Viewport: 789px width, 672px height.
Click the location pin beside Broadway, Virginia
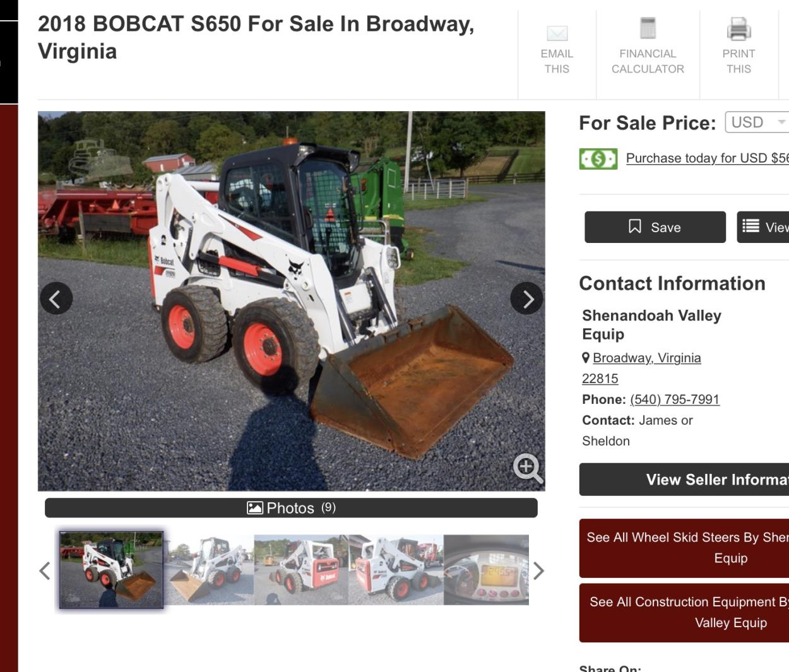click(586, 358)
